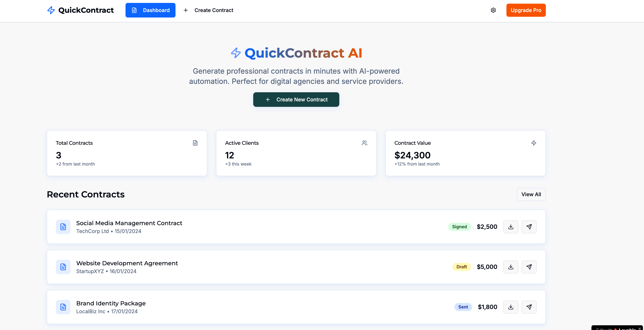
Task: Switch to the Dashboard tab
Action: coord(150,10)
